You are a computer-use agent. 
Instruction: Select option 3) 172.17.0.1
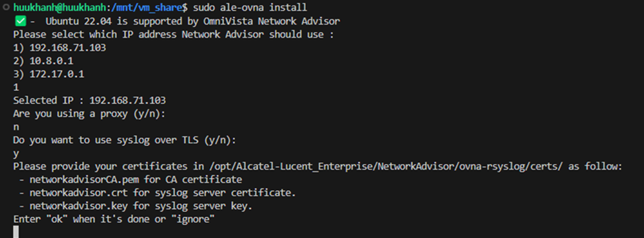[x=49, y=74]
